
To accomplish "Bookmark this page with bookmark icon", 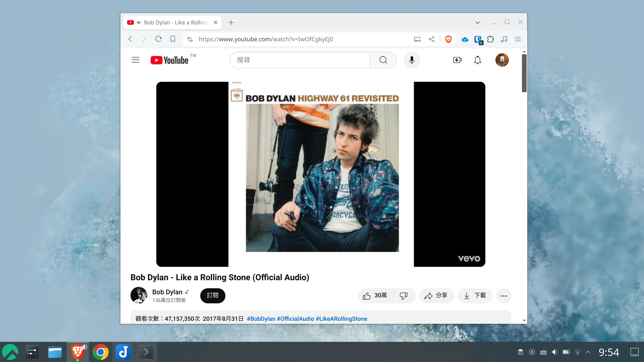I will pyautogui.click(x=173, y=39).
